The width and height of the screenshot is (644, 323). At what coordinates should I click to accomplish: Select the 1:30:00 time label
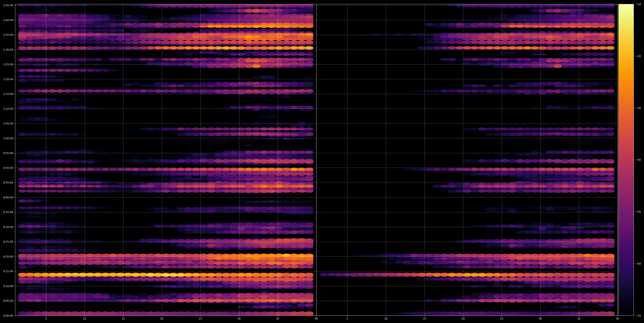click(8, 49)
